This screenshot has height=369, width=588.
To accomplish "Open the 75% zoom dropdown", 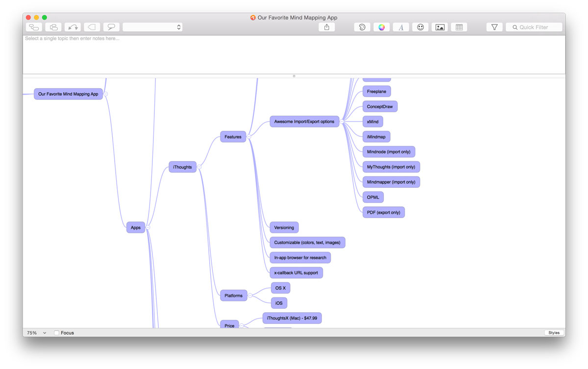I will [x=37, y=333].
